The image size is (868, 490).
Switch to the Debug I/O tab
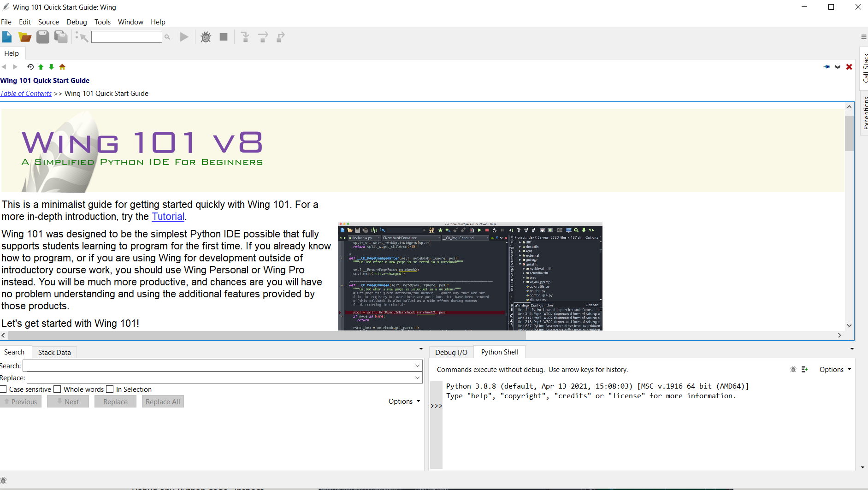[x=451, y=352]
